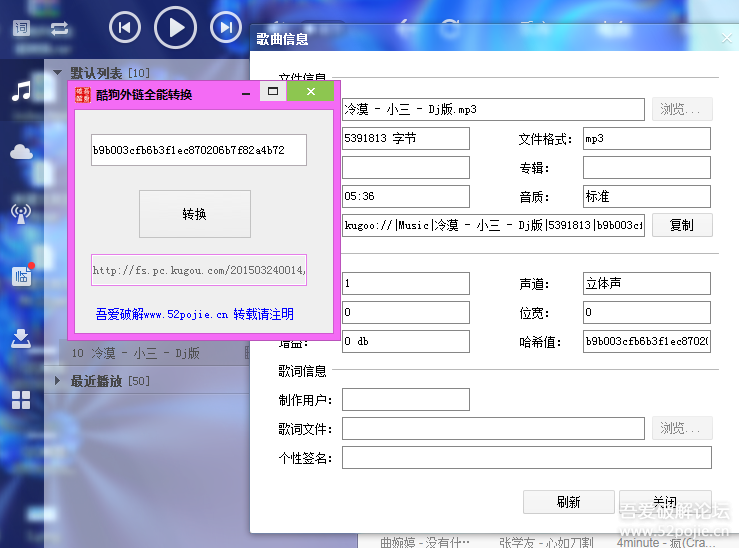
Task: Click the converter app logo icon
Action: click(x=82, y=95)
